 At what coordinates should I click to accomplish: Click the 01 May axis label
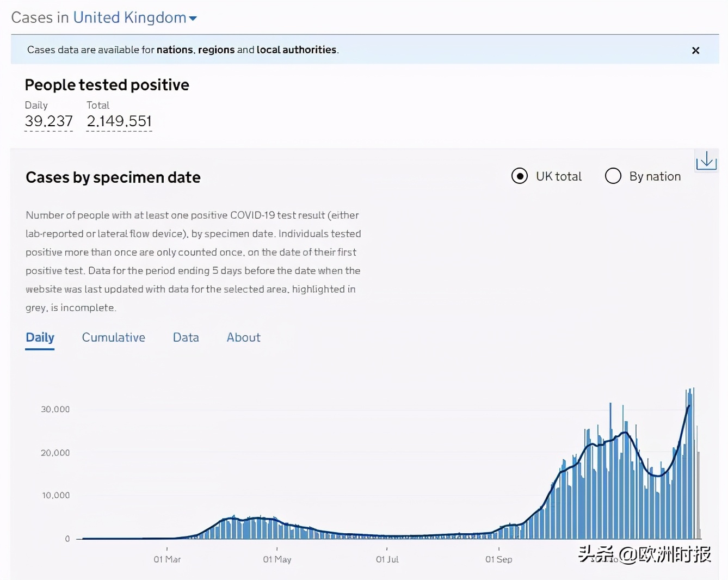pyautogui.click(x=277, y=559)
